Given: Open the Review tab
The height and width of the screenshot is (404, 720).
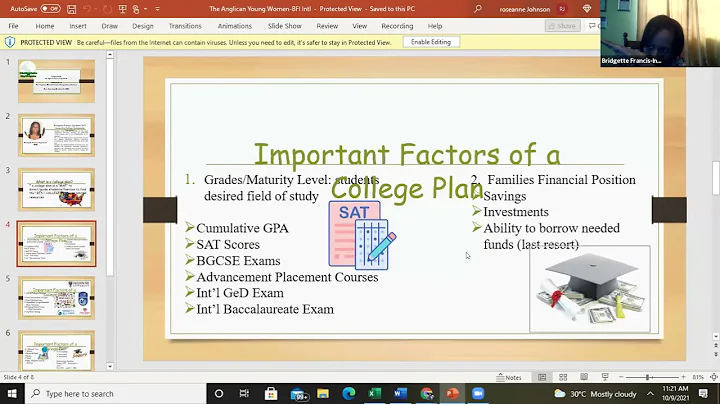Looking at the screenshot, I should [x=327, y=26].
